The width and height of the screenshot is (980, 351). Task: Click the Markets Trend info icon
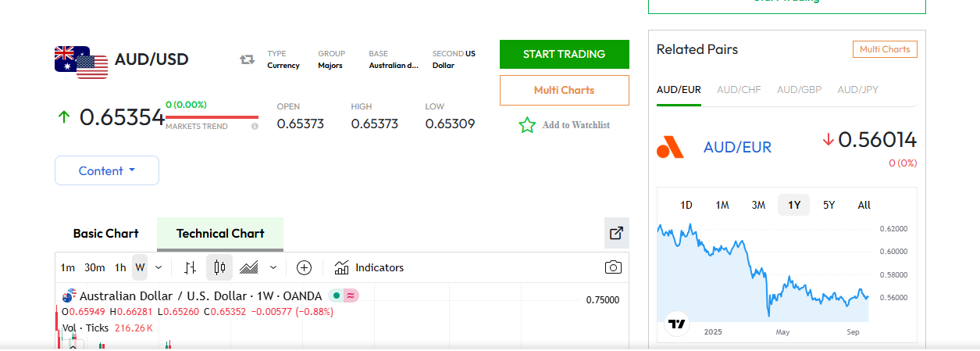coord(255,126)
